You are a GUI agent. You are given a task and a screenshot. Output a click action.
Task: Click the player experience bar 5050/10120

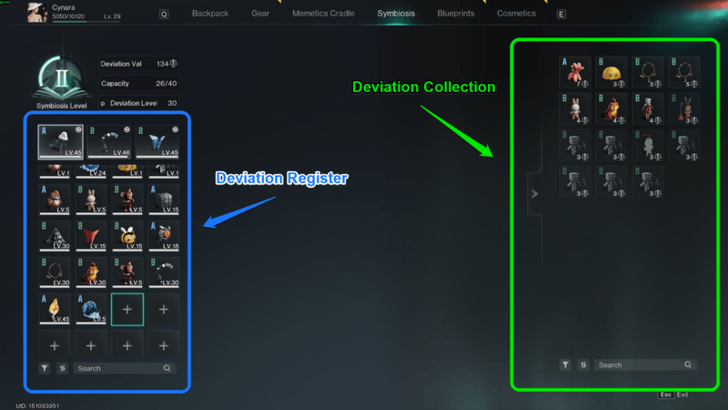86,21
